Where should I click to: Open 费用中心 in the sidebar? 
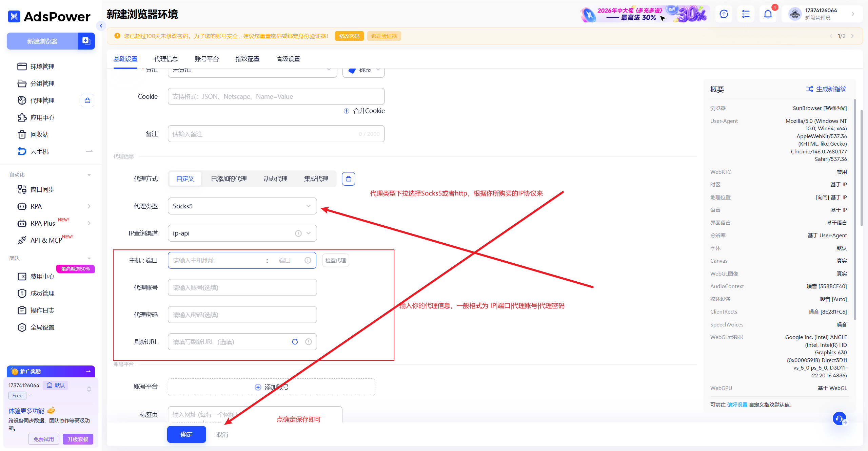point(42,277)
